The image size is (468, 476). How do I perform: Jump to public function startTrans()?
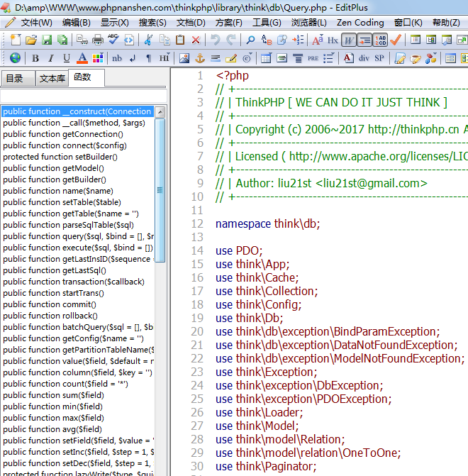pos(77,293)
